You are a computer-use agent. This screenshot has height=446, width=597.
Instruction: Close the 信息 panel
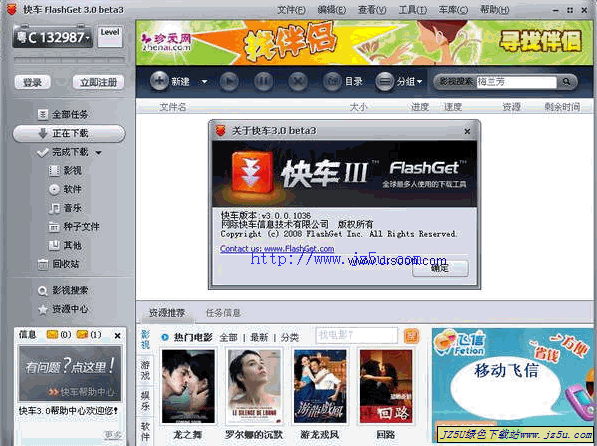(x=117, y=336)
